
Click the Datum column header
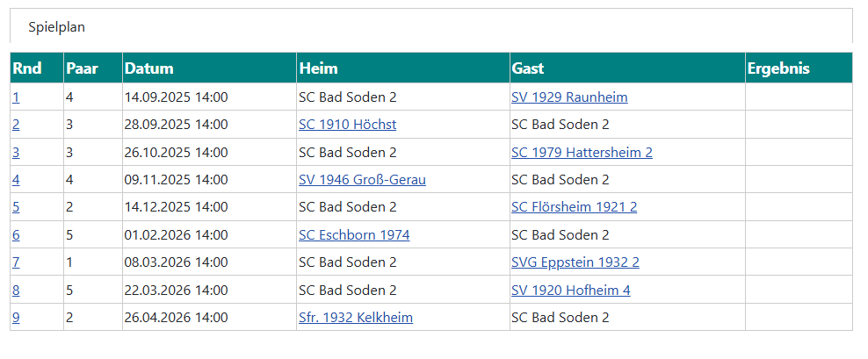coord(149,68)
